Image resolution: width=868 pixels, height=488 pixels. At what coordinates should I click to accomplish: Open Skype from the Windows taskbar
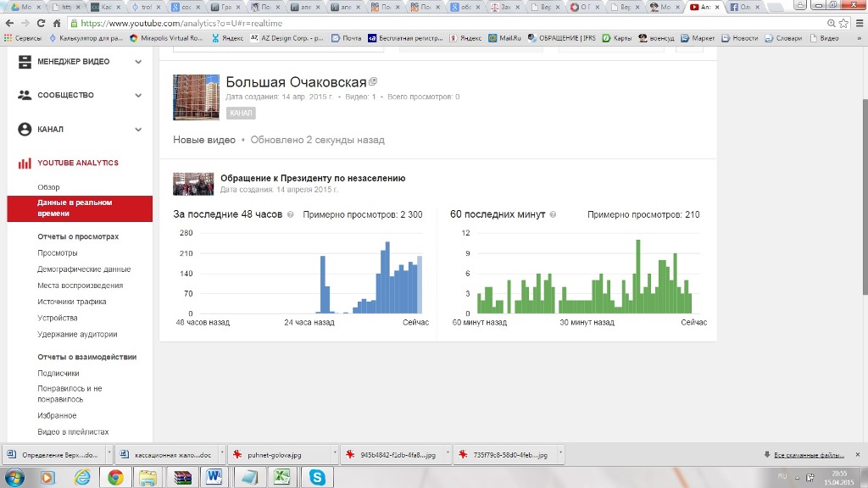point(317,477)
